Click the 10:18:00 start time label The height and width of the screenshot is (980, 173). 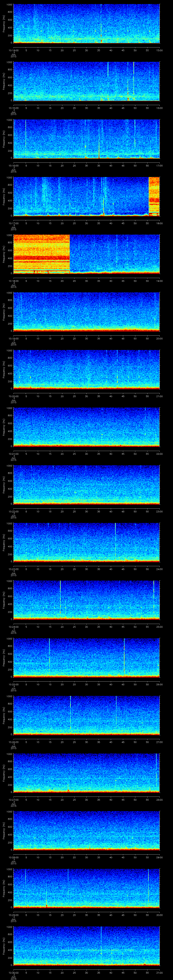[13, 281]
